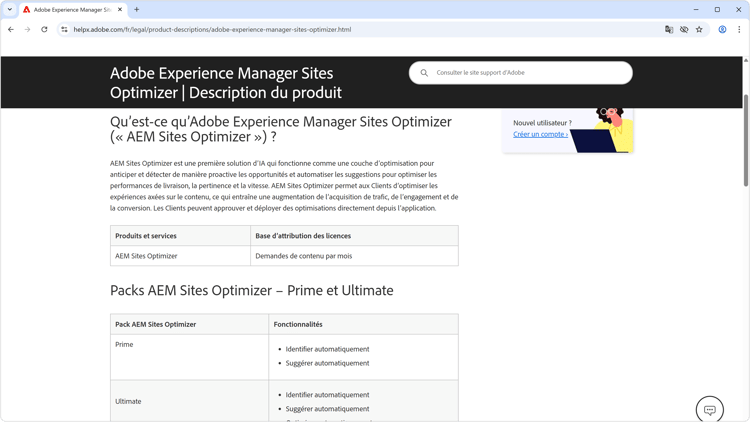Close the Adobe Experience Manager tab
Viewport: 750px width, 422px height.
tap(120, 9)
